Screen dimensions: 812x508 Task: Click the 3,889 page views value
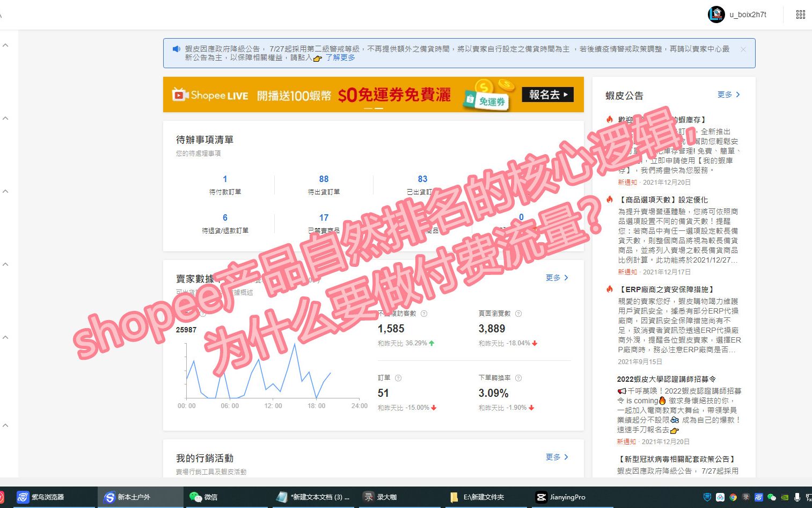[492, 329]
